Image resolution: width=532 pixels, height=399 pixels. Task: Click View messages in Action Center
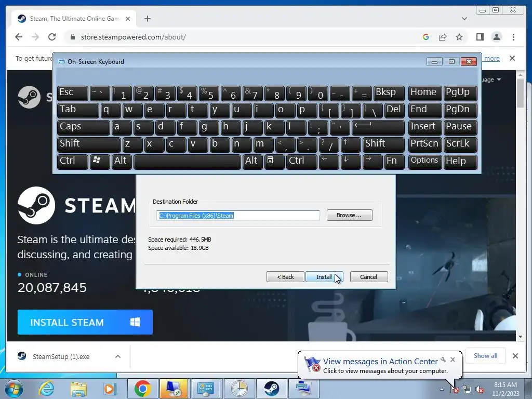coord(380,362)
